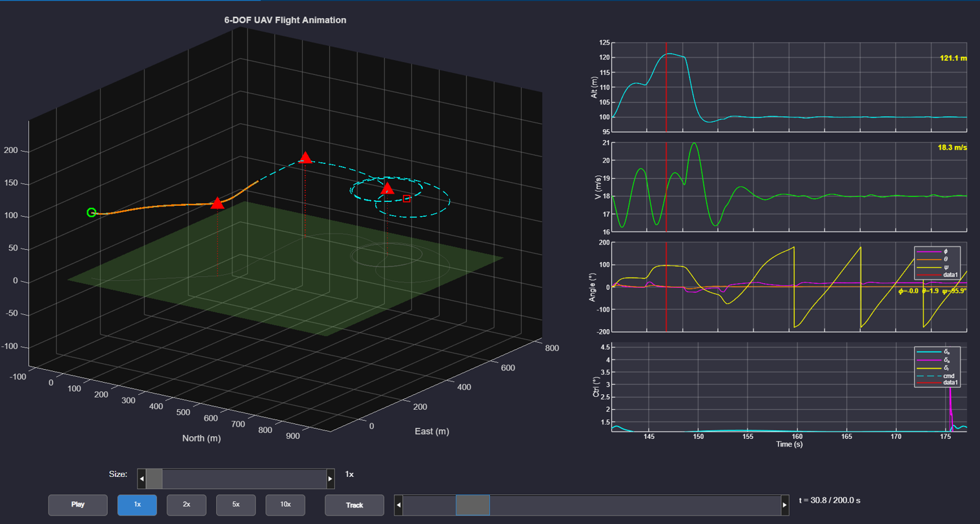Select the 1x playback speed

pyautogui.click(x=137, y=505)
